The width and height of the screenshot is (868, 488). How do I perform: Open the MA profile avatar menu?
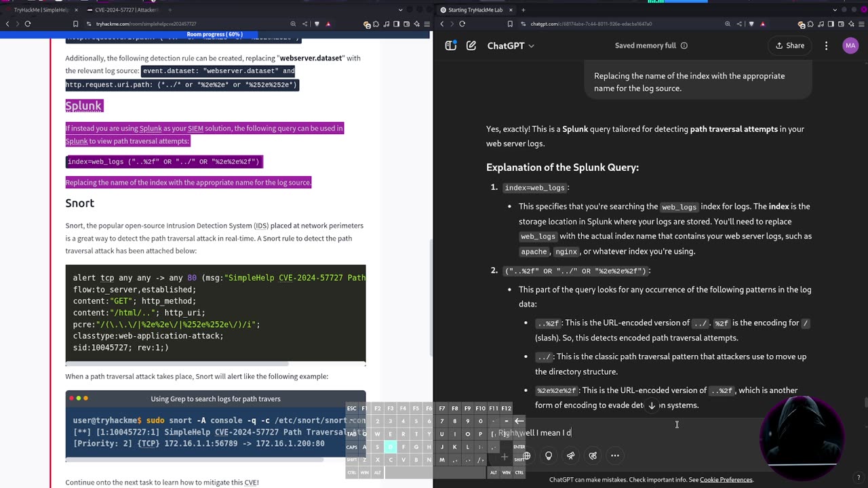point(850,45)
